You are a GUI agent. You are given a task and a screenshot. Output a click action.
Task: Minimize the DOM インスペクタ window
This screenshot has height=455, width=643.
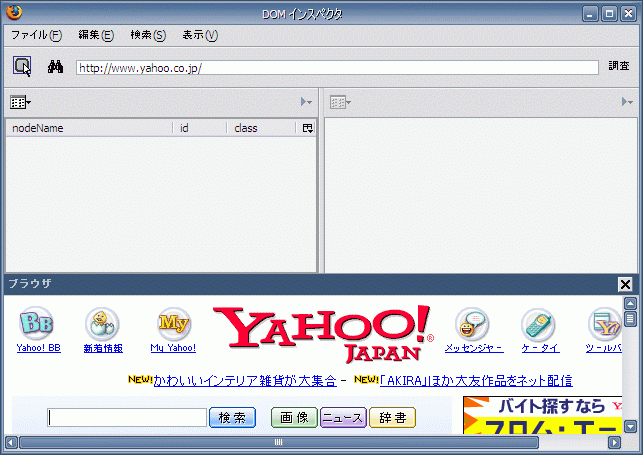590,14
